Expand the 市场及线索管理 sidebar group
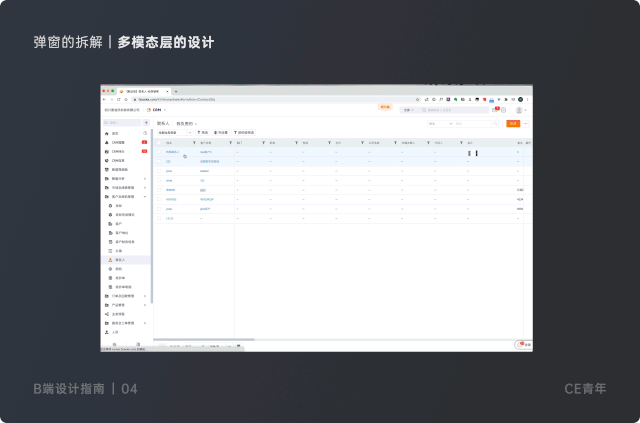The image size is (640, 423). pyautogui.click(x=127, y=188)
